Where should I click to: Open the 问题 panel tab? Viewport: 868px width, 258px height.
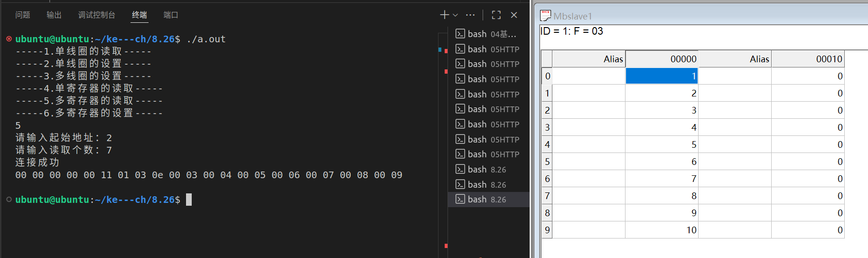22,15
